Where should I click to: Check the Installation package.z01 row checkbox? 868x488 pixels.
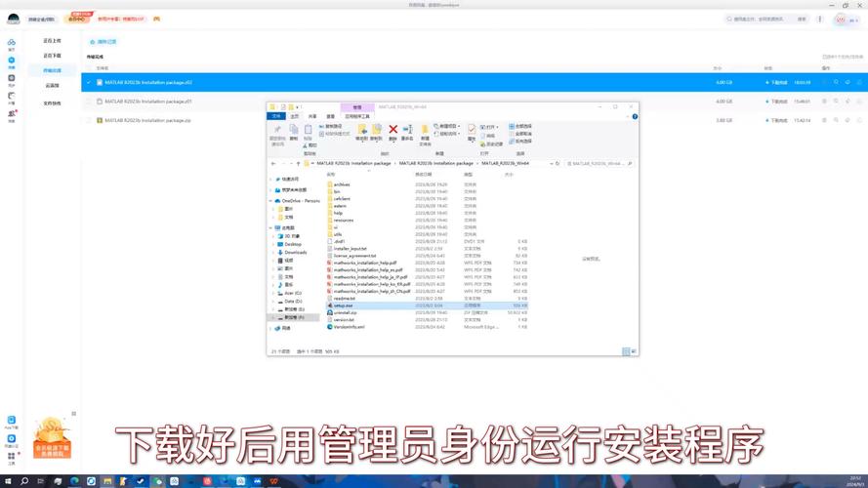click(x=89, y=102)
